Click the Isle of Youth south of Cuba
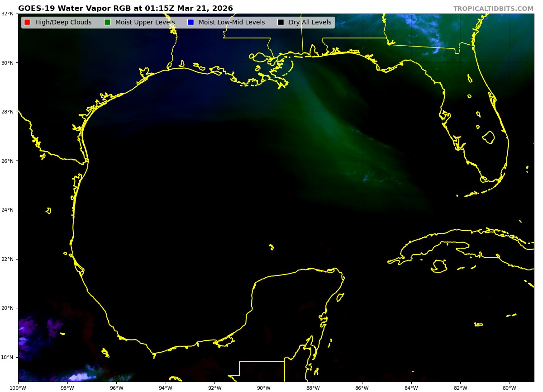543x392 pixels. (x=438, y=266)
